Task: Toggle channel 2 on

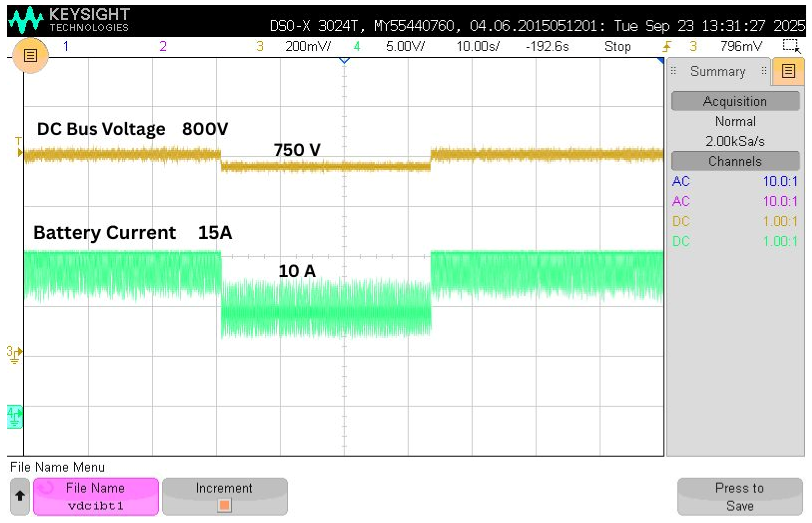Action: [x=163, y=46]
